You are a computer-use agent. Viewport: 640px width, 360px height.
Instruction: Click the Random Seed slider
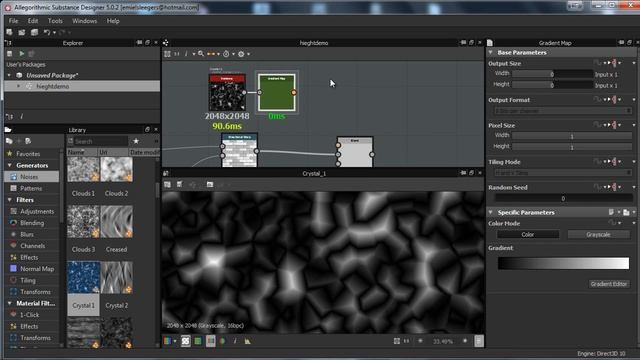tap(563, 198)
